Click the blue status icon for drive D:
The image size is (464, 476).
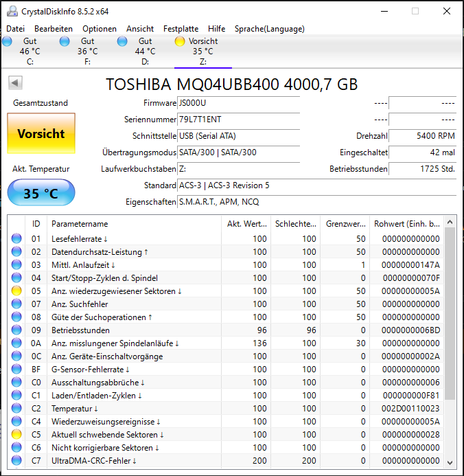coord(122,41)
